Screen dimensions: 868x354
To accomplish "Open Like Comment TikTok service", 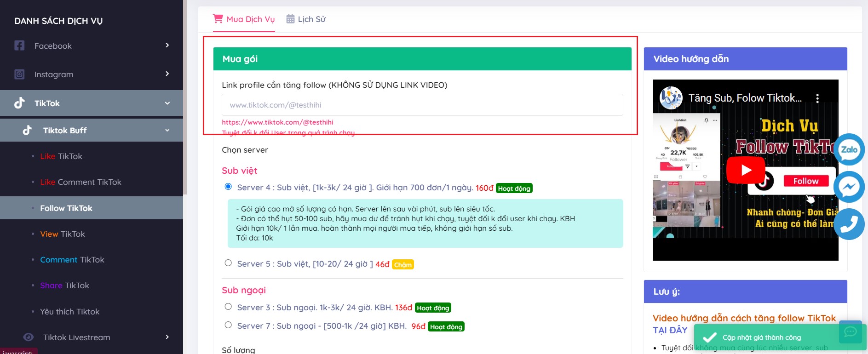I will 80,182.
